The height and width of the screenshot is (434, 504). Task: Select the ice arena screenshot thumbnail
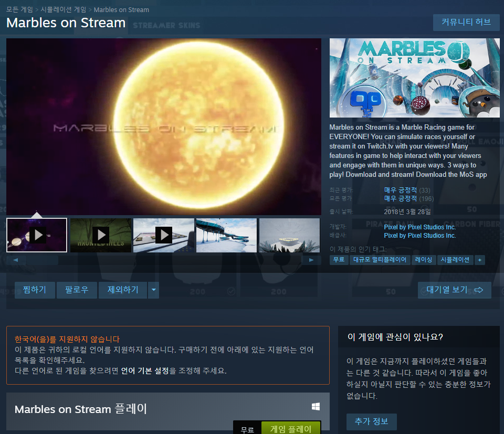pyautogui.click(x=290, y=235)
